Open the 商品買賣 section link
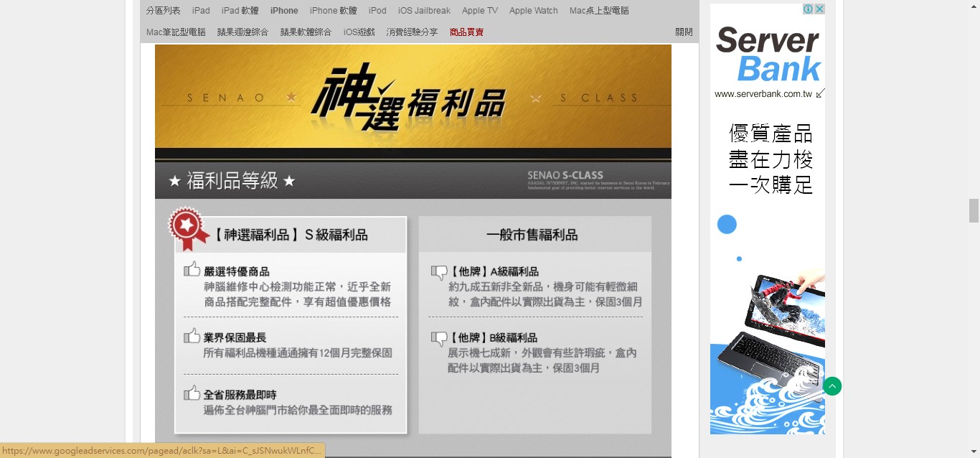 tap(466, 32)
